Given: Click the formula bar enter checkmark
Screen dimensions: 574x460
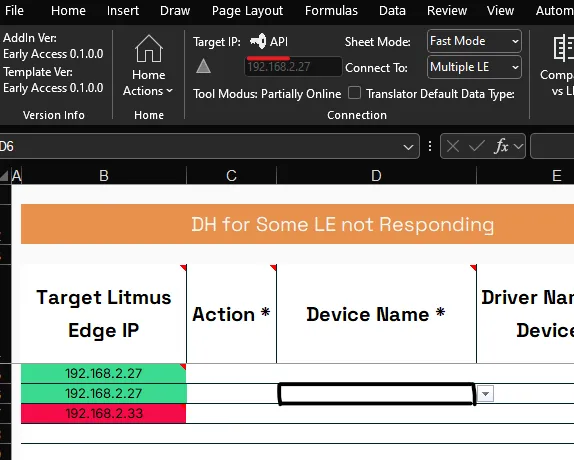Looking at the screenshot, I should coord(477,146).
